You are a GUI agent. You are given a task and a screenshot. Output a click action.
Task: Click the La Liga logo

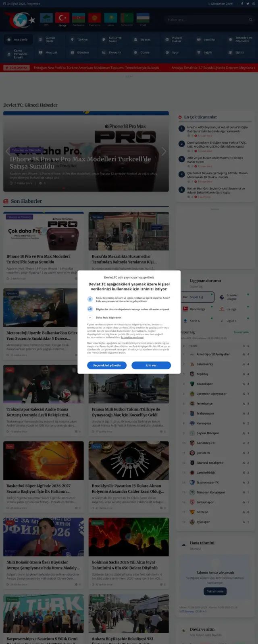tap(222, 309)
